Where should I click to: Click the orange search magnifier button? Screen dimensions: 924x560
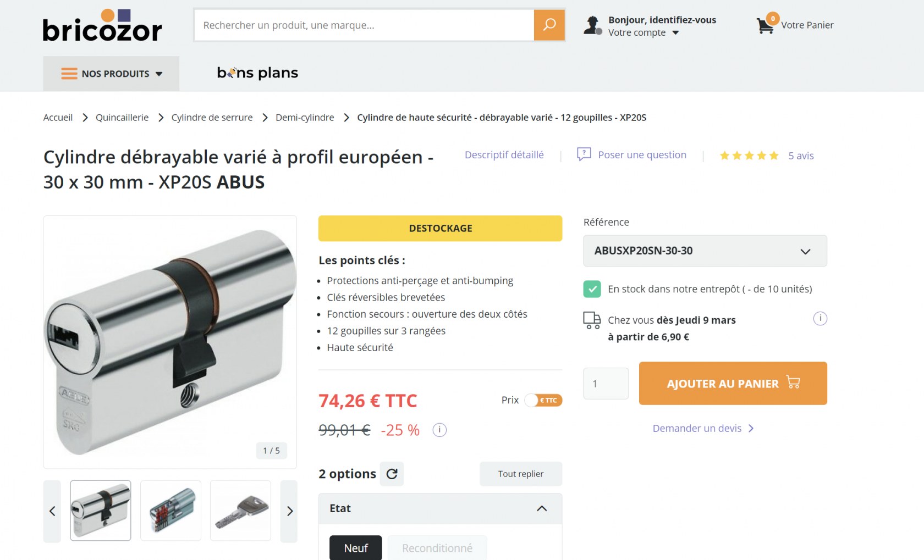pos(549,25)
